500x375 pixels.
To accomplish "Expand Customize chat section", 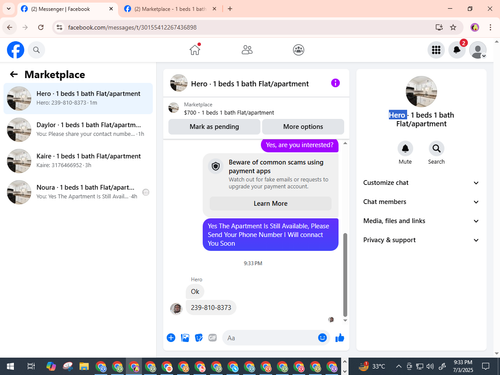I will [x=421, y=183].
